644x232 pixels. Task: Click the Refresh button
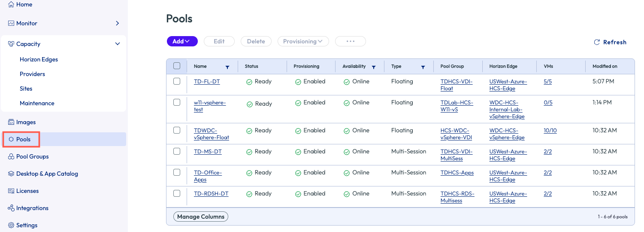610,42
